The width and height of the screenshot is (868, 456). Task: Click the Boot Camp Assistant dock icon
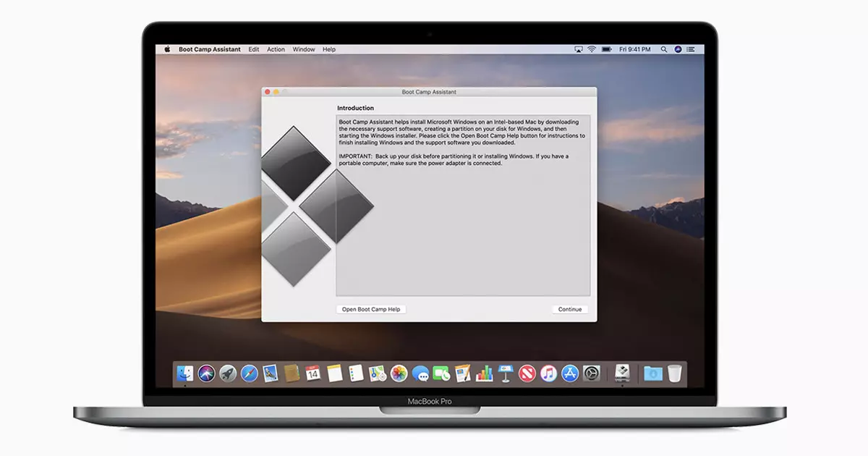[x=622, y=373]
